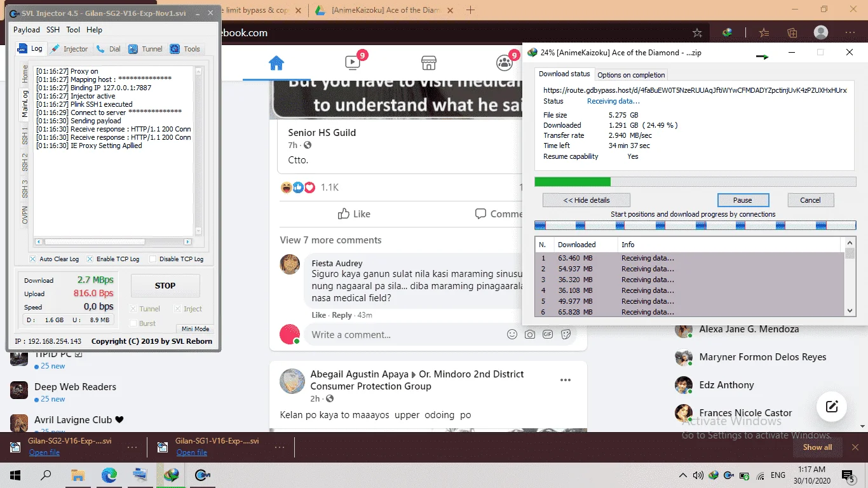Open the Help menu in SVL Injector
Screen dimensions: 868x488
94,30
